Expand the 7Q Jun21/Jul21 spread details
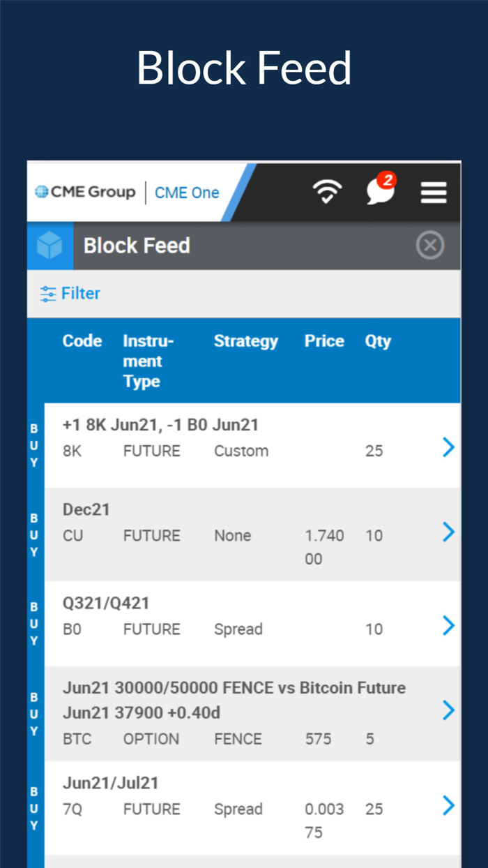 (448, 805)
